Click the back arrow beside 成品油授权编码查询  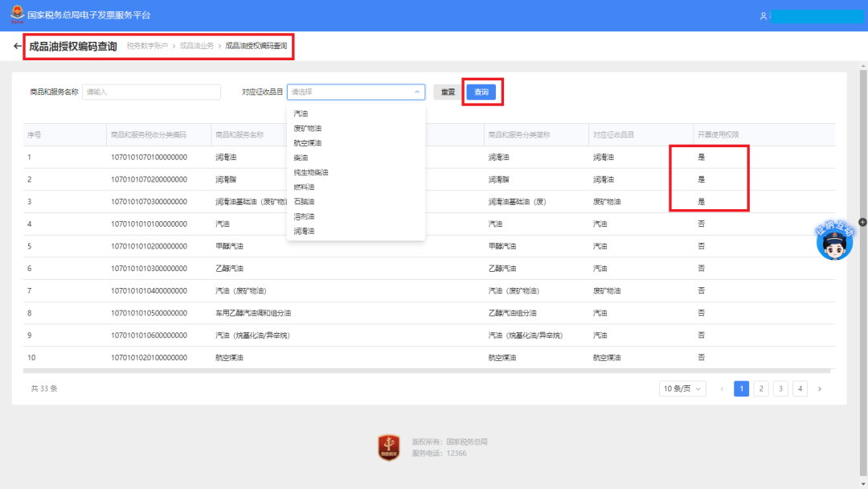click(x=18, y=46)
